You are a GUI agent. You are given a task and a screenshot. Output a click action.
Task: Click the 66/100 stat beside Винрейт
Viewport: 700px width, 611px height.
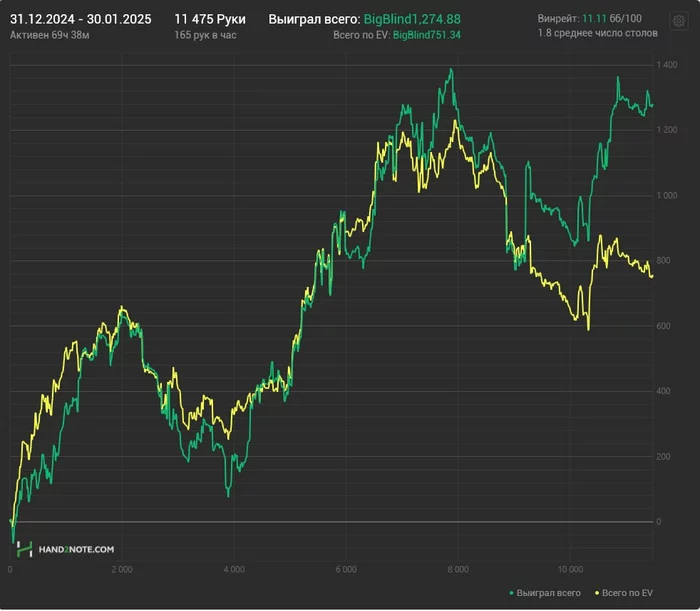pyautogui.click(x=627, y=19)
